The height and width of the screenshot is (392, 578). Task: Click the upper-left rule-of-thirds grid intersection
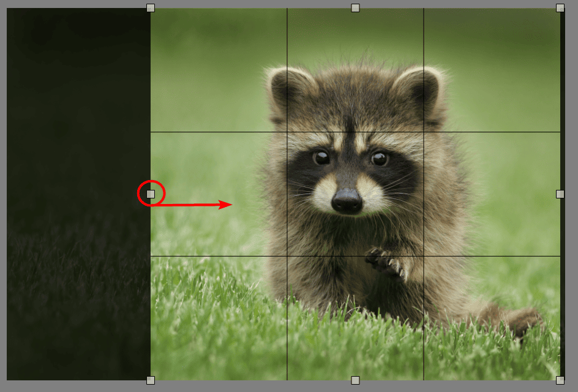tap(287, 132)
